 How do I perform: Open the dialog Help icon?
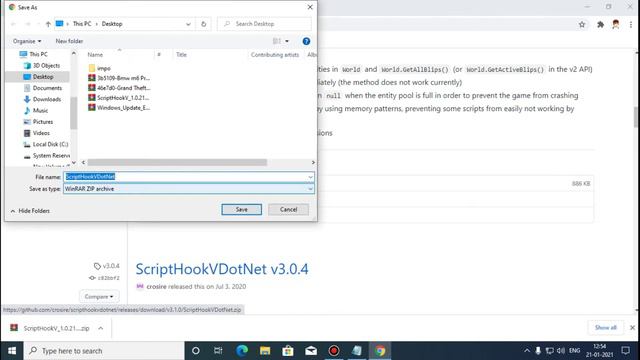coord(306,41)
